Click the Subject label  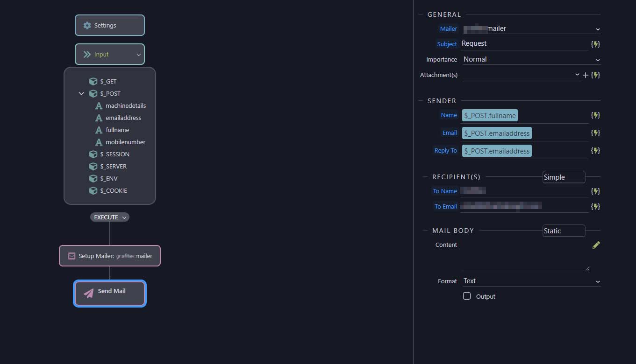447,44
